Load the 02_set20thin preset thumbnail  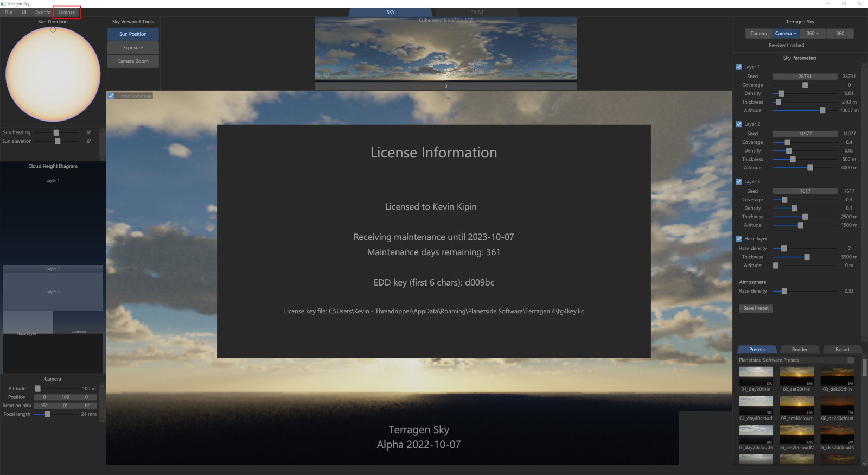coord(796,376)
